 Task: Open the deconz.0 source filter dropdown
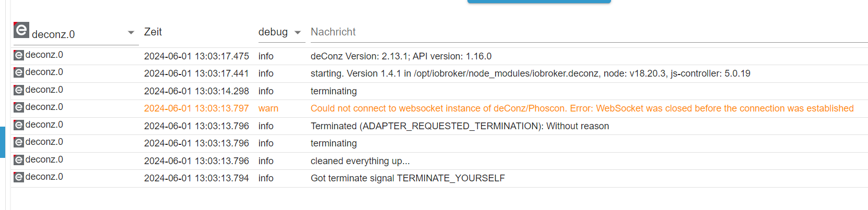click(x=131, y=33)
